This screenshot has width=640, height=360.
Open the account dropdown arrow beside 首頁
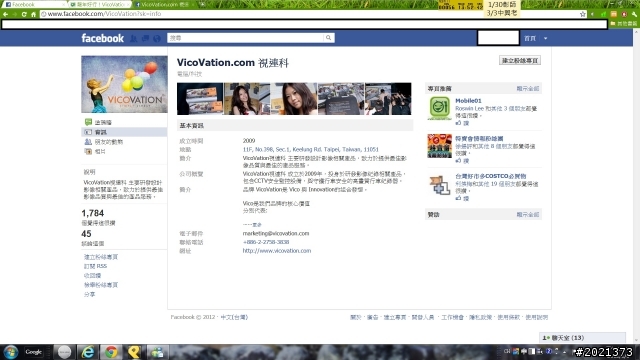pos(545,38)
